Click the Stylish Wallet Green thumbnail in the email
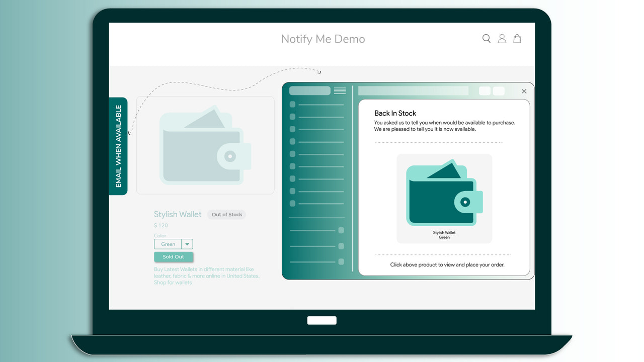644x362 pixels. coord(444,198)
